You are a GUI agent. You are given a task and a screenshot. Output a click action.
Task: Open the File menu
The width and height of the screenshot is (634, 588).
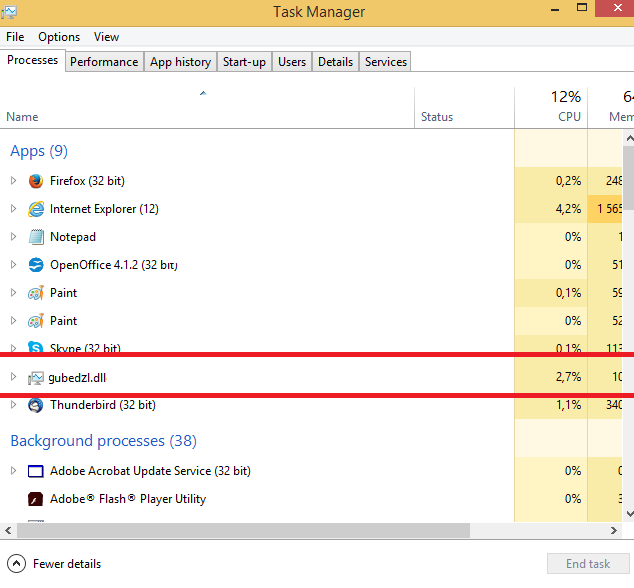[x=15, y=37]
